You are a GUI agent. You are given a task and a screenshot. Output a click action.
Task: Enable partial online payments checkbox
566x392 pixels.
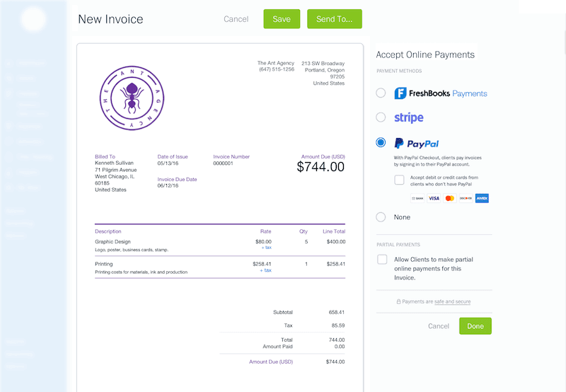point(383,260)
